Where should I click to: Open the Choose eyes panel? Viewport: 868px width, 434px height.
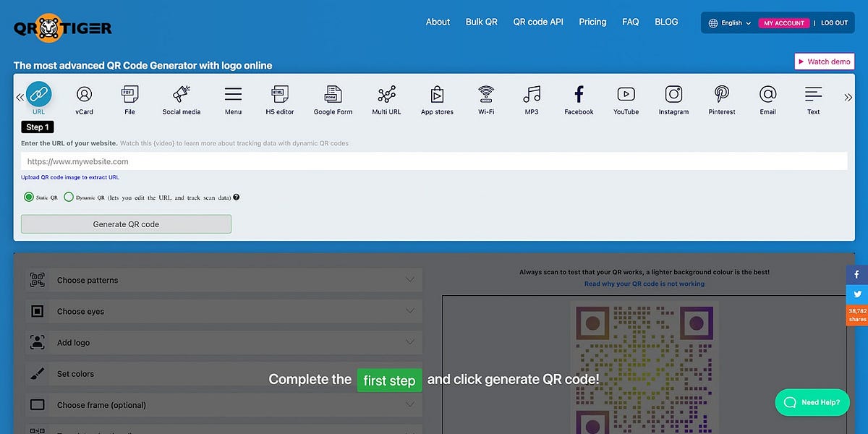click(221, 311)
